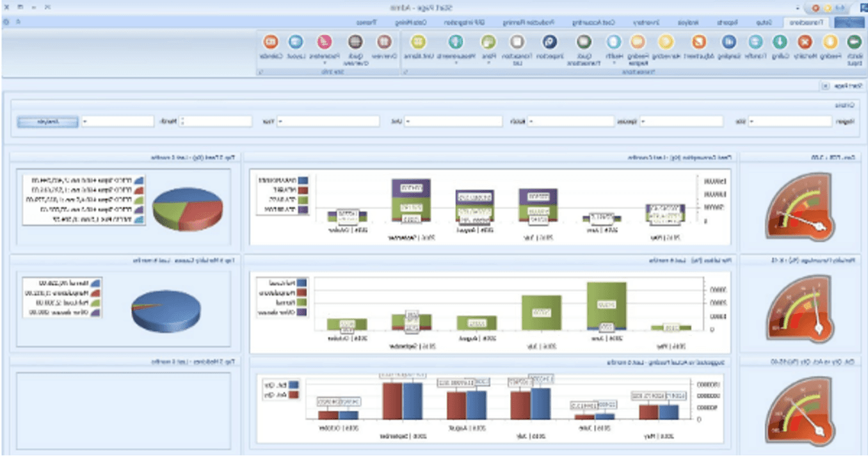This screenshot has height=456, width=868.
Task: Click the Curr. FCR gauge
Action: tap(800, 206)
